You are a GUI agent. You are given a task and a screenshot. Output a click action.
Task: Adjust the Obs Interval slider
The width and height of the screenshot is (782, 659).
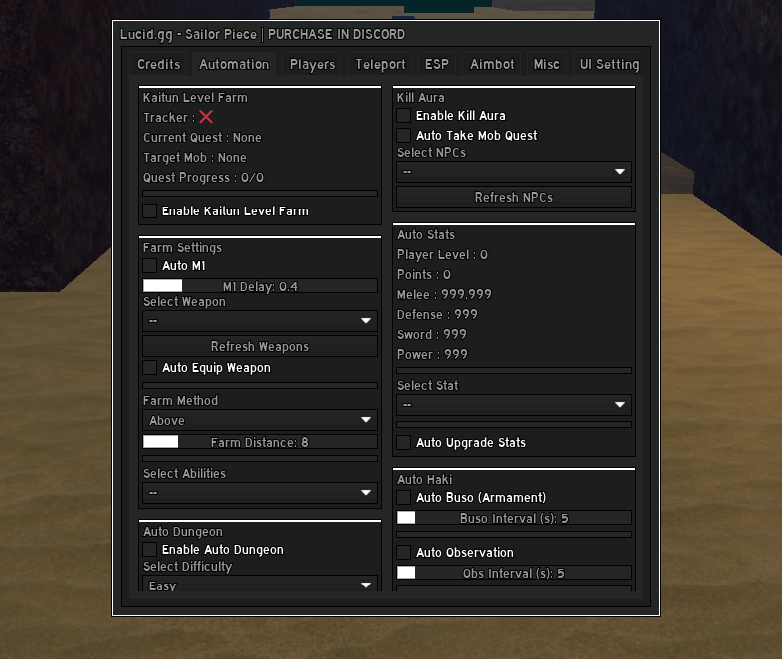pos(514,573)
